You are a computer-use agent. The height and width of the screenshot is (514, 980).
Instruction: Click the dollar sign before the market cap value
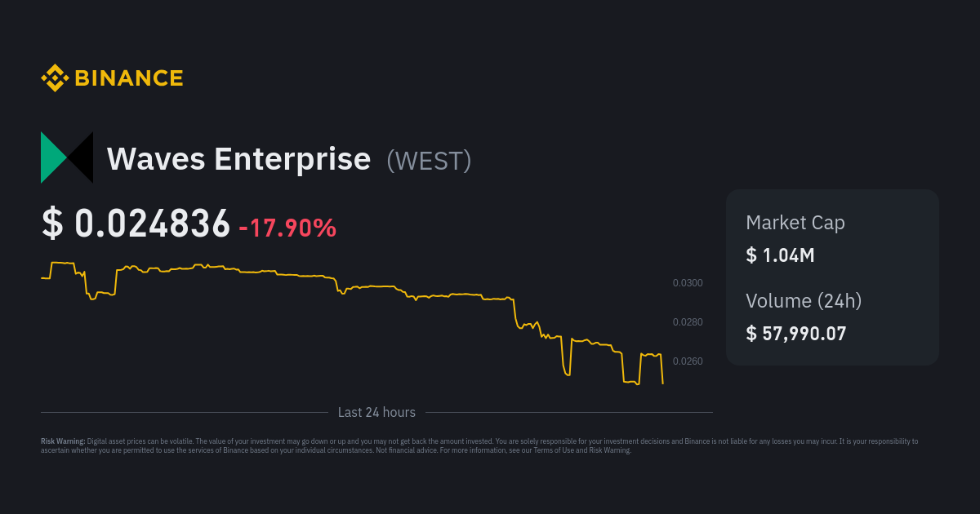click(x=751, y=255)
